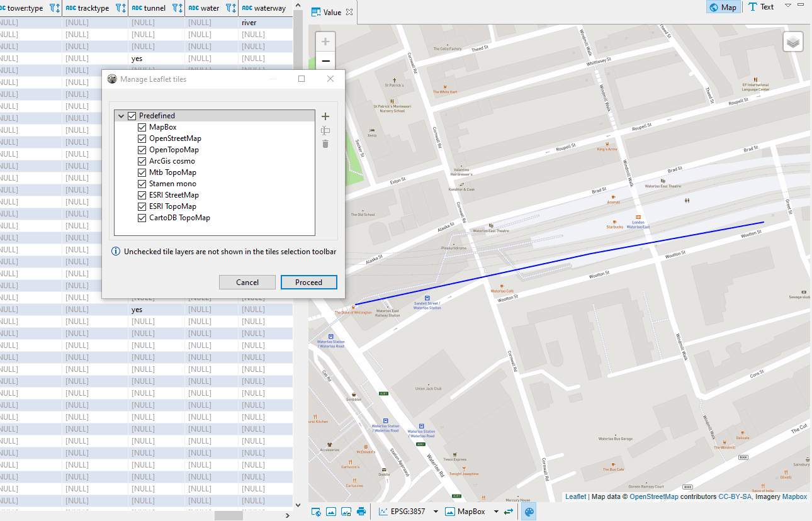Screen dimensions: 812x521
Task: Open the CC-BY-SA license link
Action: 734,496
